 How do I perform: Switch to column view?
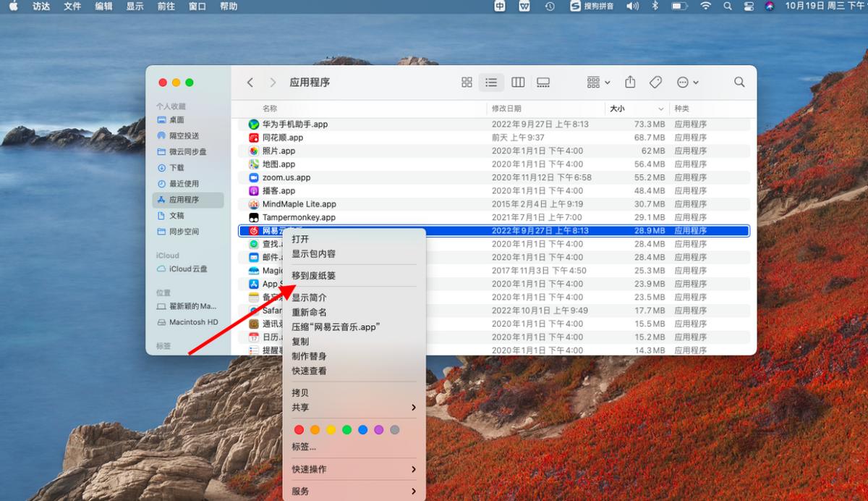click(x=517, y=82)
